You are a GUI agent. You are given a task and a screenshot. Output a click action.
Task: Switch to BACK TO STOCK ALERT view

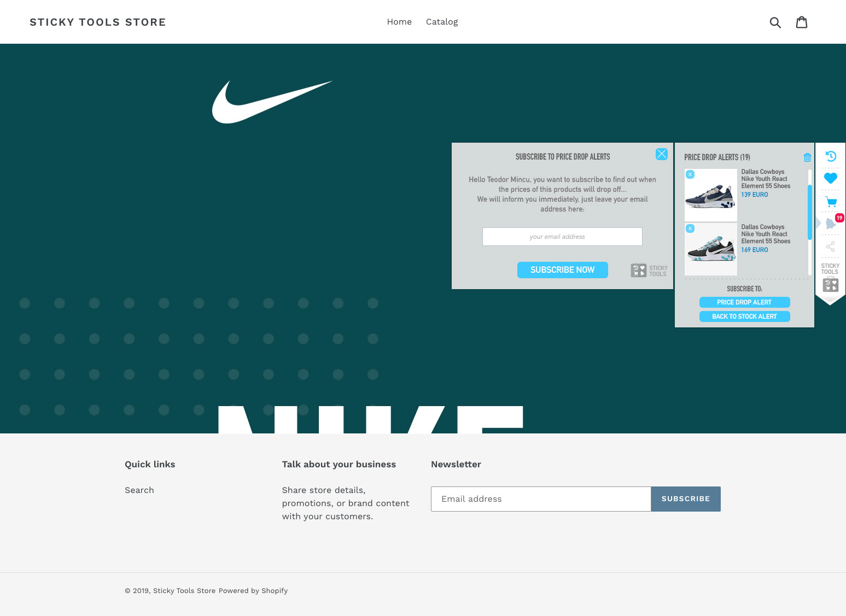click(x=744, y=316)
